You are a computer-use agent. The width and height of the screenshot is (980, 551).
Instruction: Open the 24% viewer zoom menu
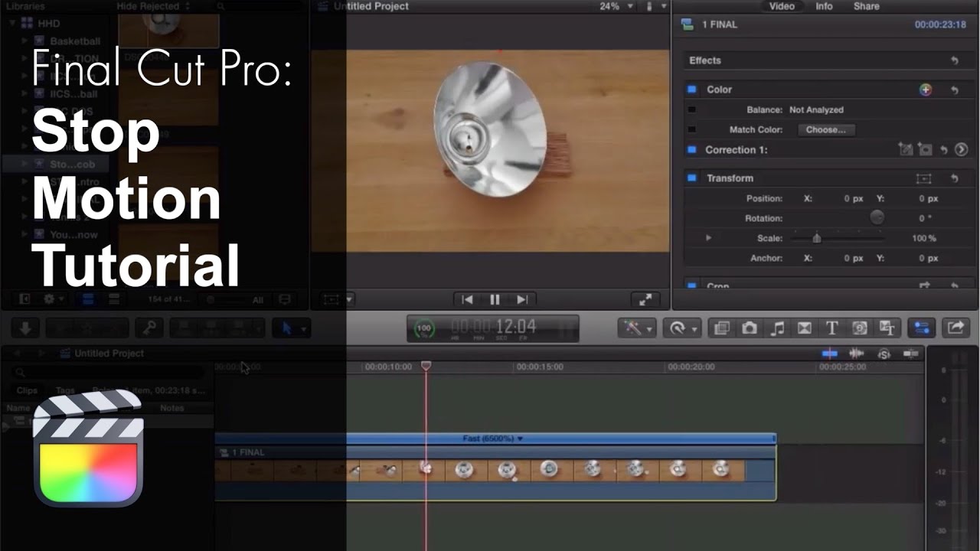[616, 6]
